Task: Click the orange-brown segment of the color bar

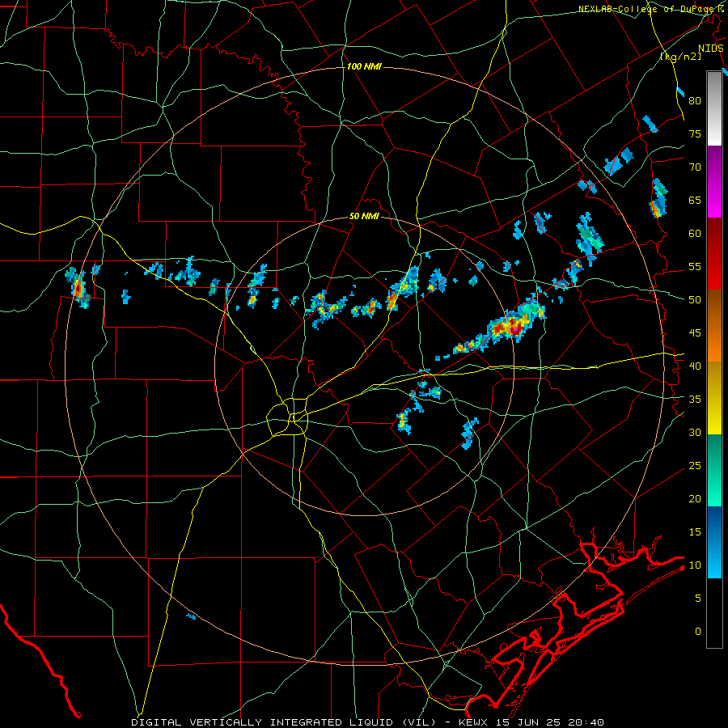Action: tap(714, 327)
